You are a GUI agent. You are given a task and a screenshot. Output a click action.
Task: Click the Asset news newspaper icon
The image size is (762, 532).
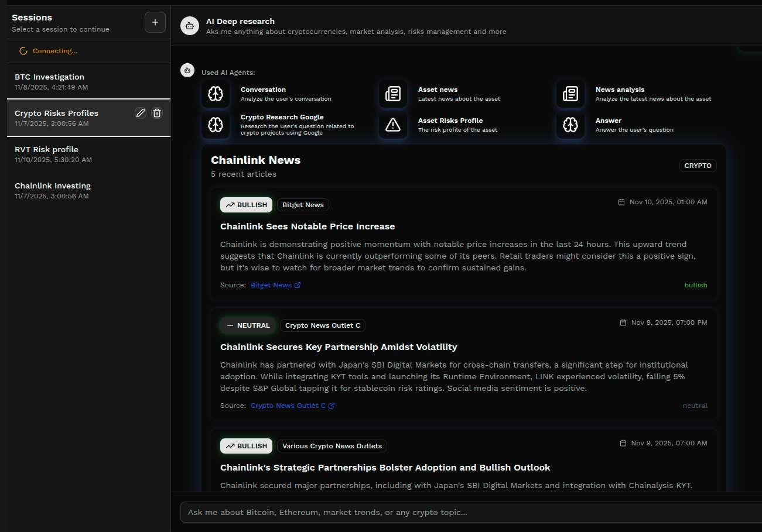tap(393, 94)
